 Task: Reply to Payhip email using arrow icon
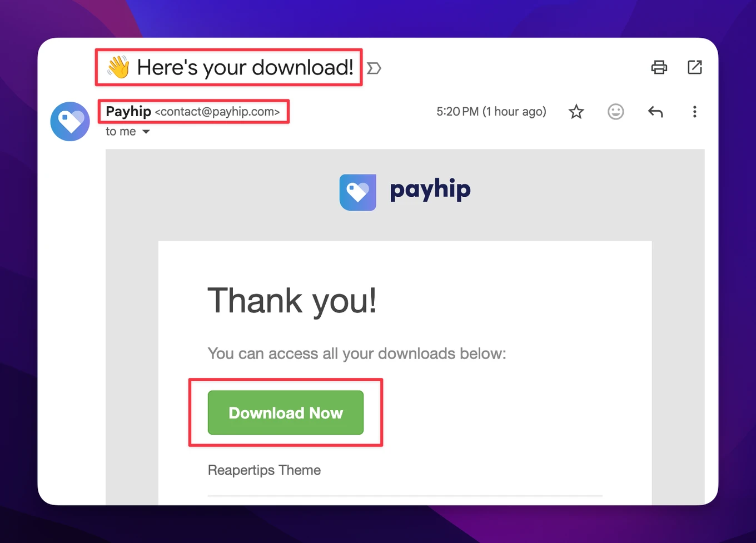655,112
